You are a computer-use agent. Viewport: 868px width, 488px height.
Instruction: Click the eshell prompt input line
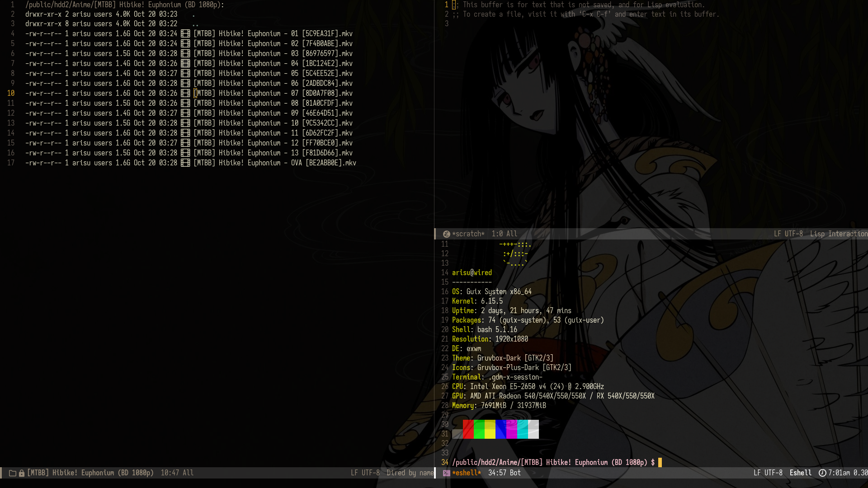coord(660,463)
